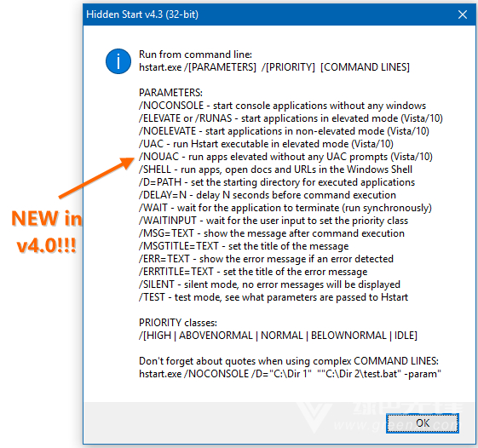Click the /D=PATH parameter line

click(277, 182)
